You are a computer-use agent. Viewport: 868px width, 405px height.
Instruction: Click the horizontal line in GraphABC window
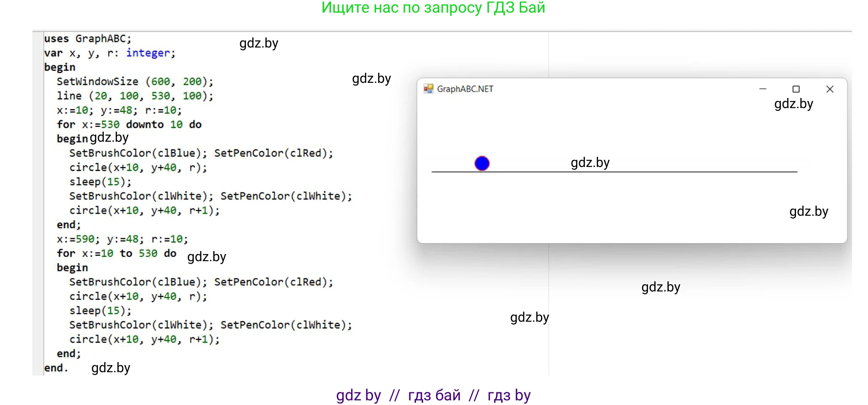[x=673, y=172]
